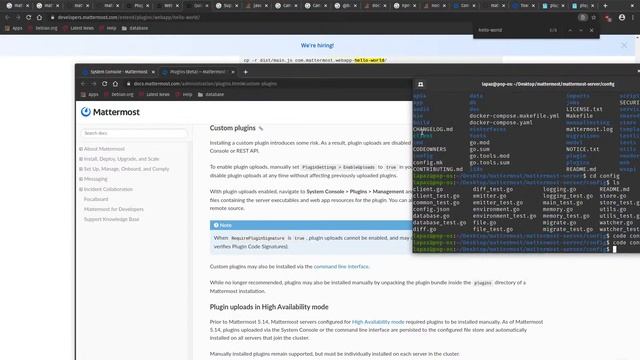
Task: Open Help bookmark in docs browser bookmarks bar
Action: coord(184,94)
